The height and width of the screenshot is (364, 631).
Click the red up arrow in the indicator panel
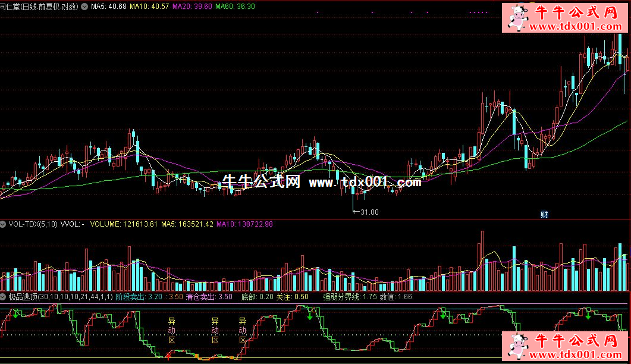click(x=168, y=356)
